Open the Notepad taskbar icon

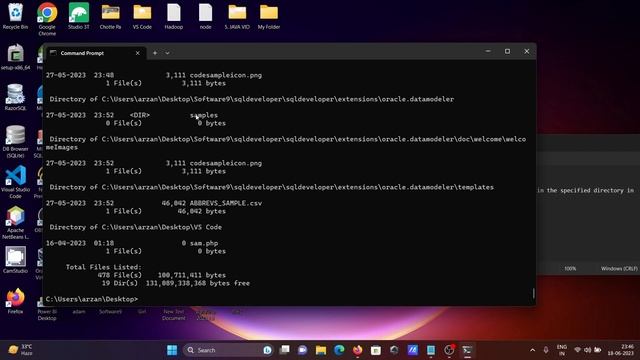tap(431, 350)
